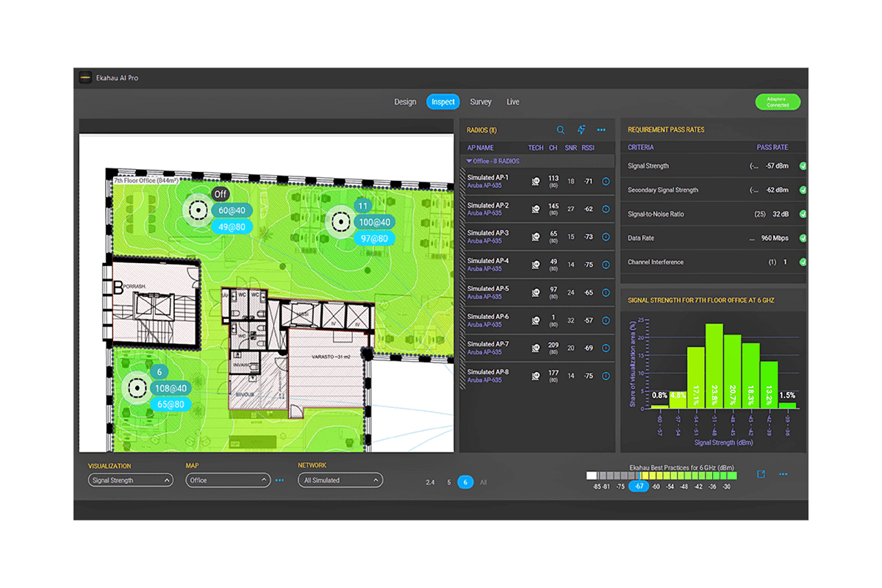The height and width of the screenshot is (588, 882).
Task: Select the 5 GHz band option
Action: click(448, 482)
